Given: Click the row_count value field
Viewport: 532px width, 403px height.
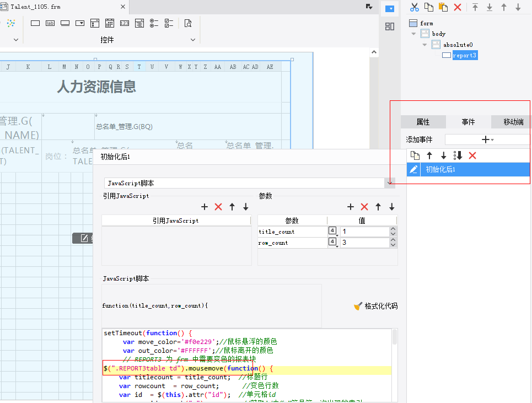Looking at the screenshot, I should click(x=364, y=243).
